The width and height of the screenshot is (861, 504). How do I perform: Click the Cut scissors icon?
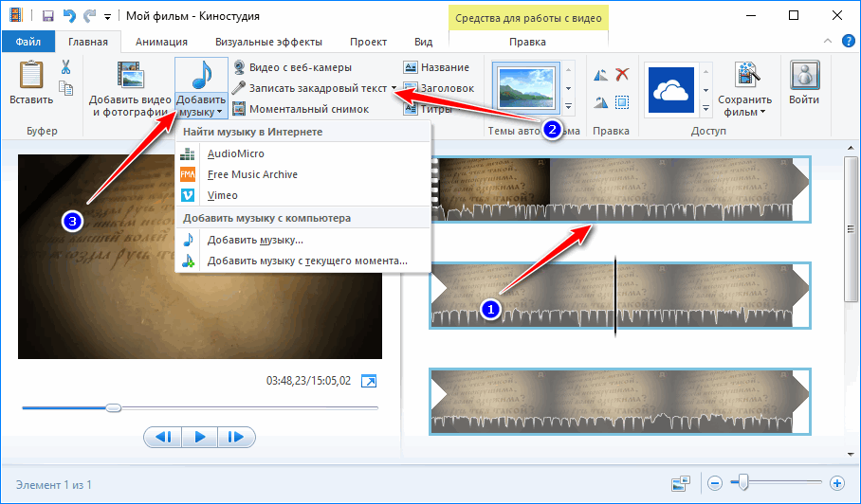click(65, 67)
